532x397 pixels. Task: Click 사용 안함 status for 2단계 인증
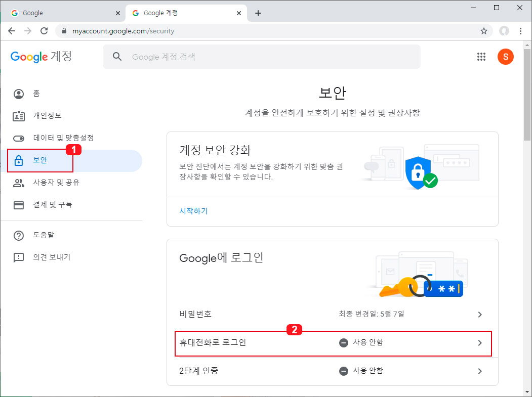pos(361,371)
